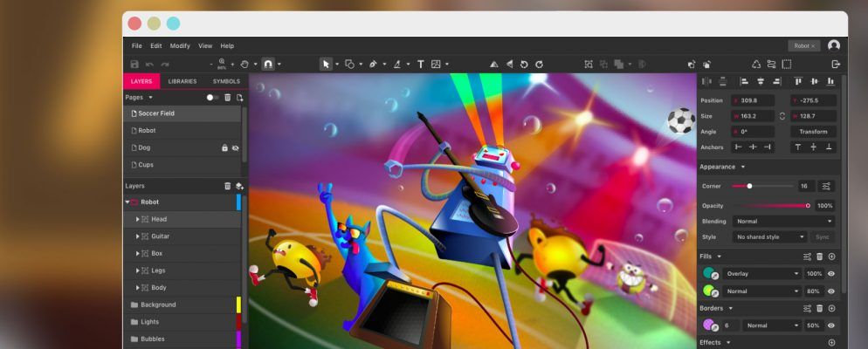The image size is (868, 349).
Task: Click the recycle-shaped symbol icon in toolbar
Action: pos(756,65)
